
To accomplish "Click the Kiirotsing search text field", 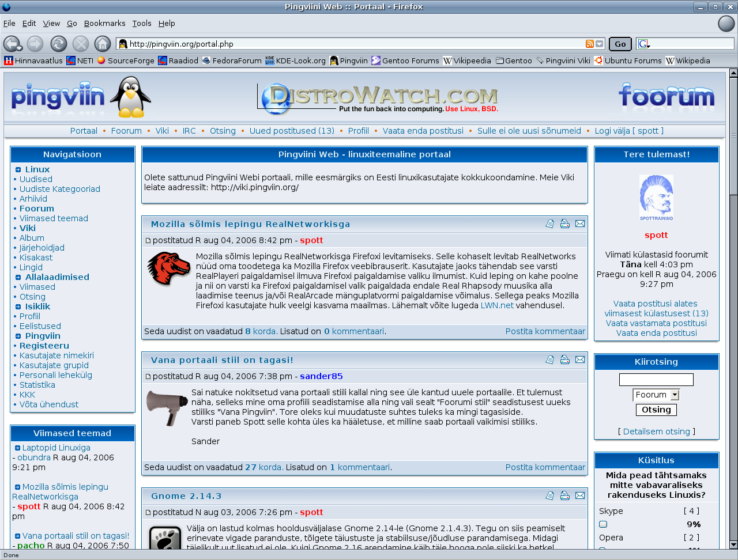I will coord(656,380).
